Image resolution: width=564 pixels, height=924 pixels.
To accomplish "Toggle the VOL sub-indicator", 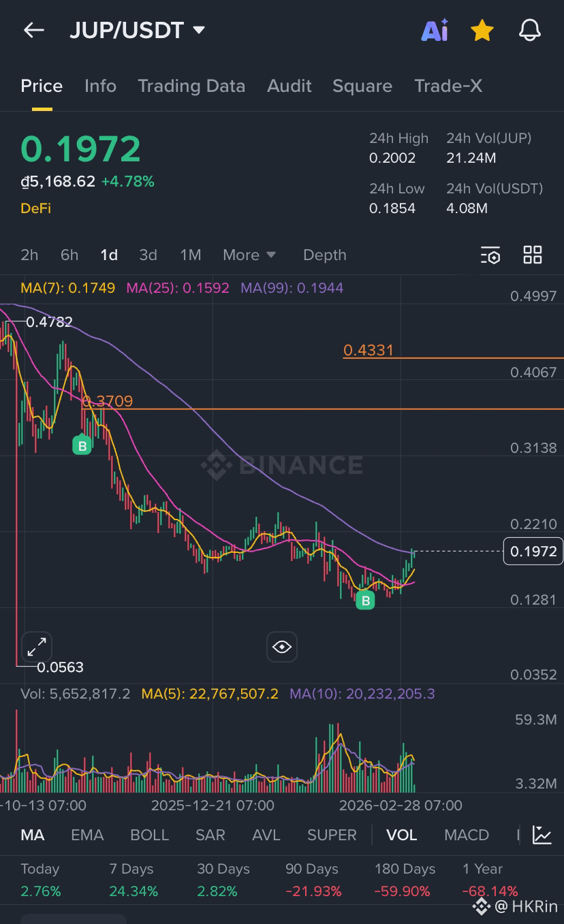I will click(x=401, y=835).
